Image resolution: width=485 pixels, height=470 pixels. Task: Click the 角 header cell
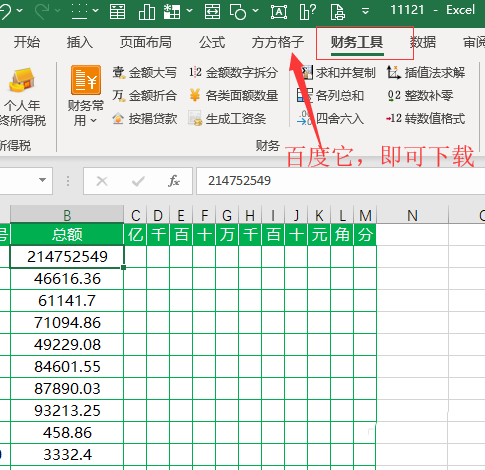pyautogui.click(x=342, y=234)
